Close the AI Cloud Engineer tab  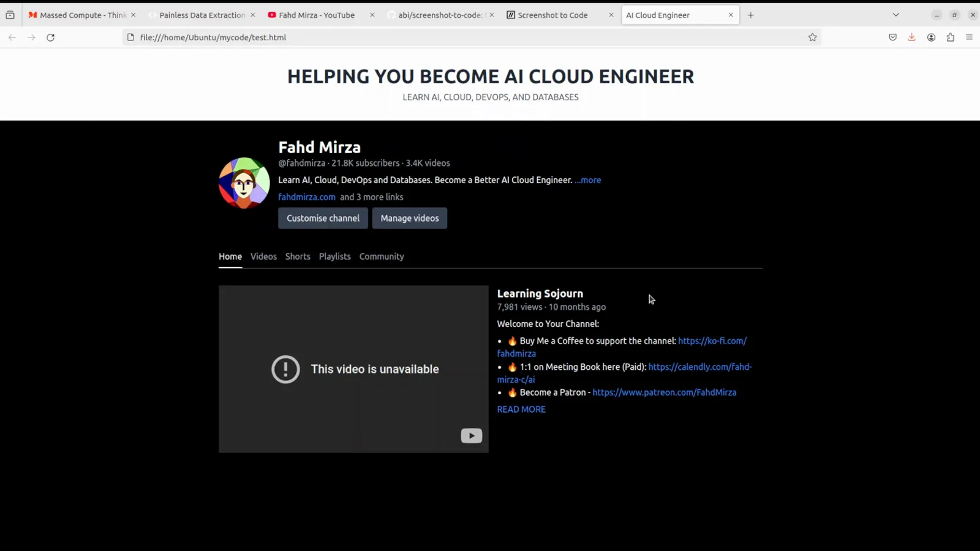730,15
